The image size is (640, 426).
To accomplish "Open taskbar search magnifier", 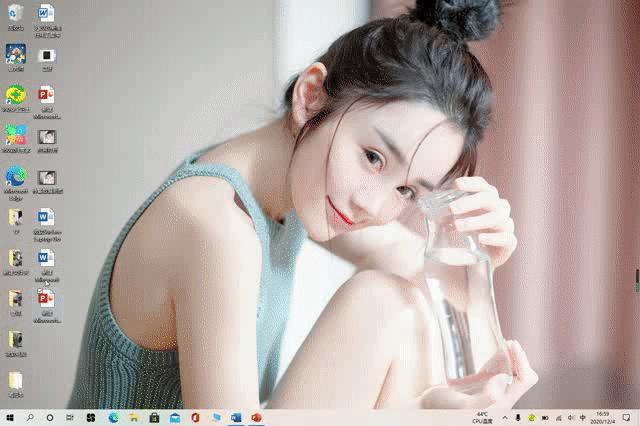I will tap(30, 417).
